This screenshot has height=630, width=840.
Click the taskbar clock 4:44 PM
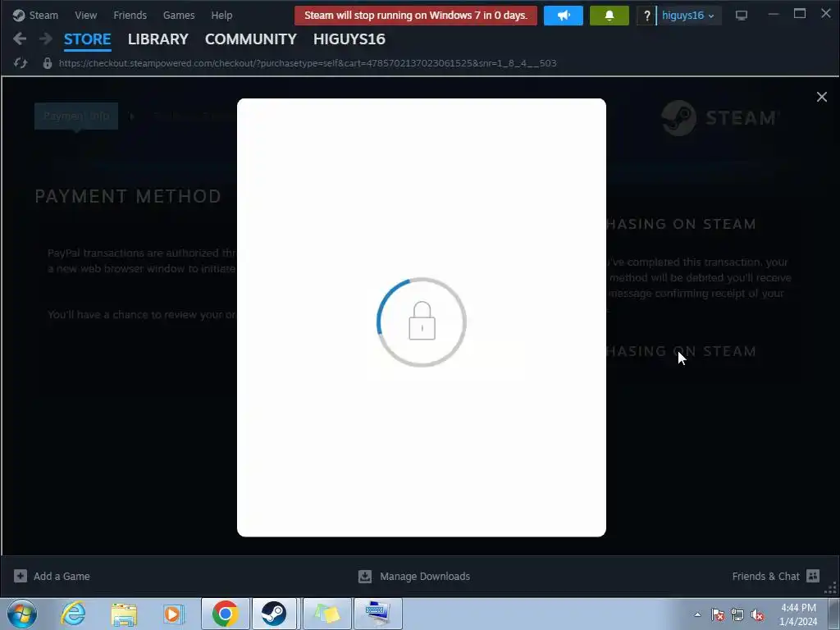click(798, 614)
